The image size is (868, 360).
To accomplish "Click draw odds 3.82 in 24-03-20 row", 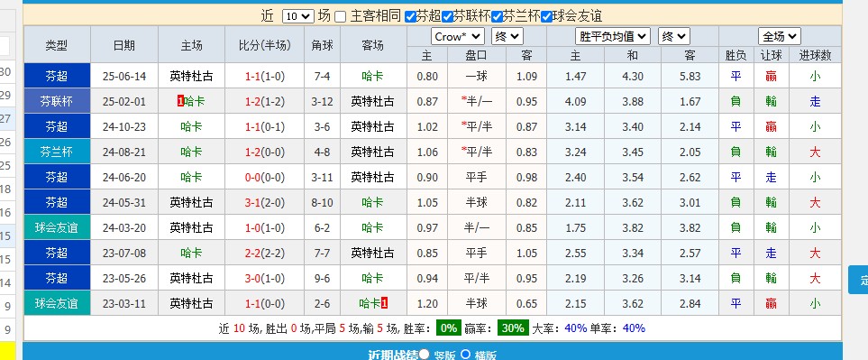I will click(633, 228).
